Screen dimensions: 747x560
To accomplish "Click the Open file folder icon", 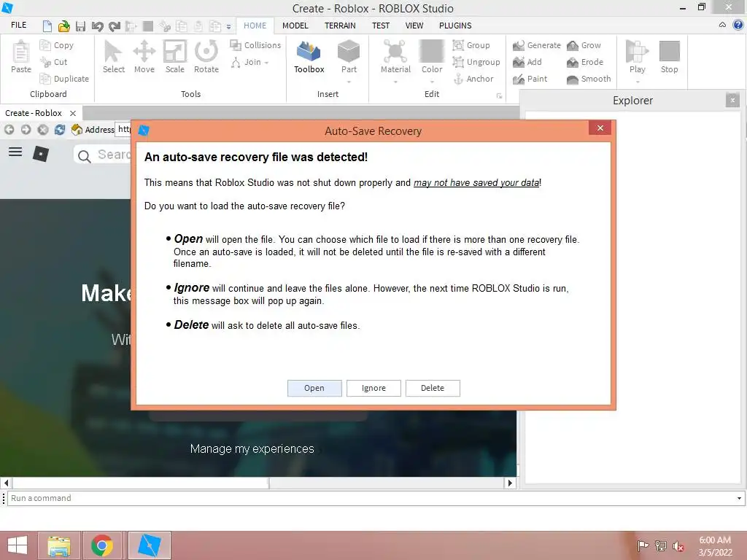I will click(x=64, y=26).
